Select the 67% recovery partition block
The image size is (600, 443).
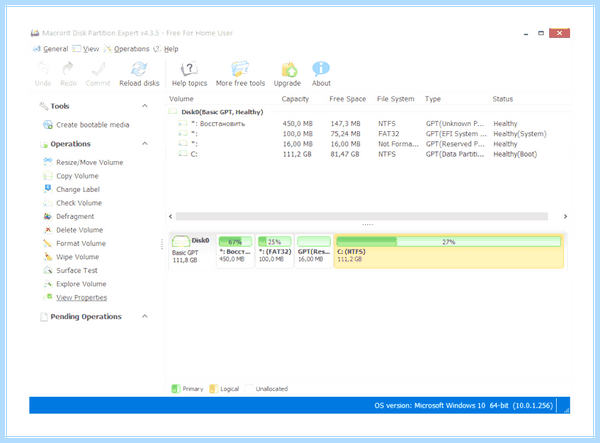(x=235, y=251)
